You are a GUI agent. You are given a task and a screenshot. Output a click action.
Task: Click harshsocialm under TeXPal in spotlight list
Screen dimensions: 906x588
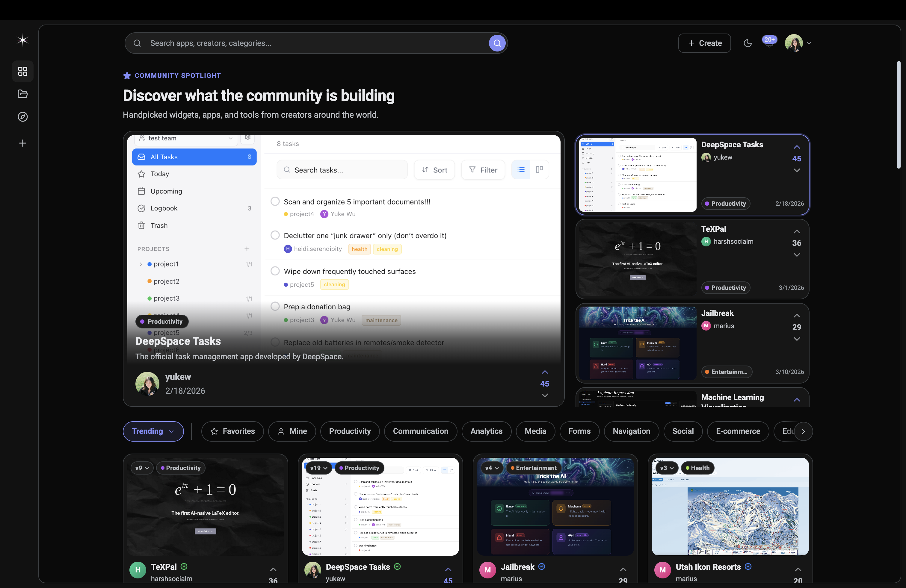click(733, 242)
